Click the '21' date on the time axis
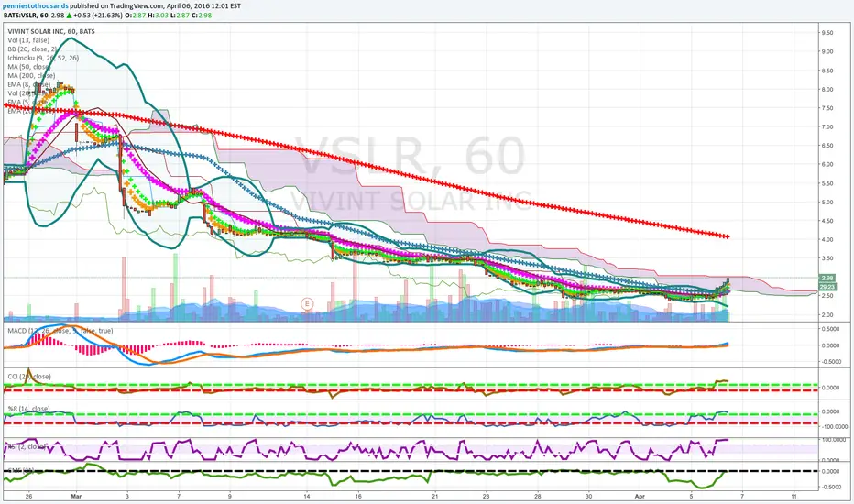This screenshot has width=854, height=504. (x=434, y=497)
